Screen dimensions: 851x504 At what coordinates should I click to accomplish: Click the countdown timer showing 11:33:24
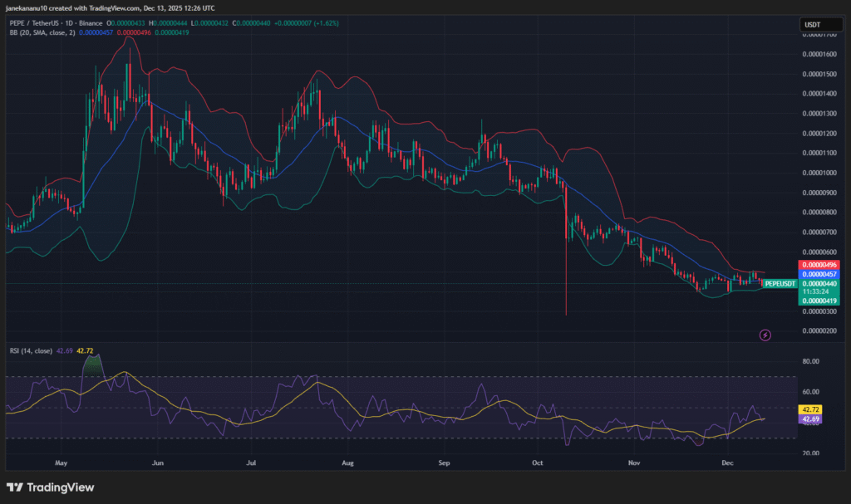click(819, 291)
